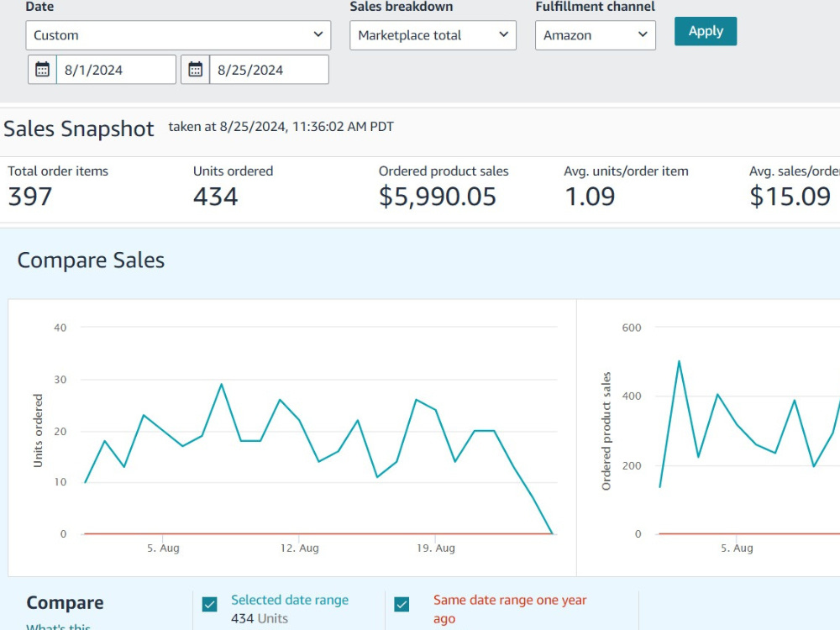Select the Total order items value 397
This screenshot has height=630, width=840.
30,196
